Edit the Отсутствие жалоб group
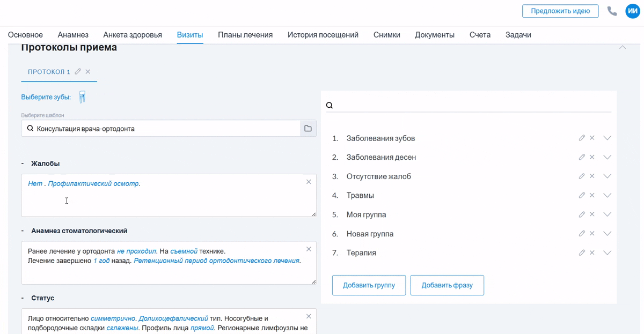The image size is (644, 334). pyautogui.click(x=582, y=176)
